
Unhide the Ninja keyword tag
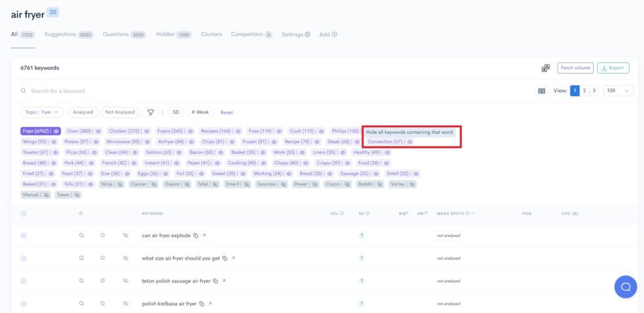[119, 184]
